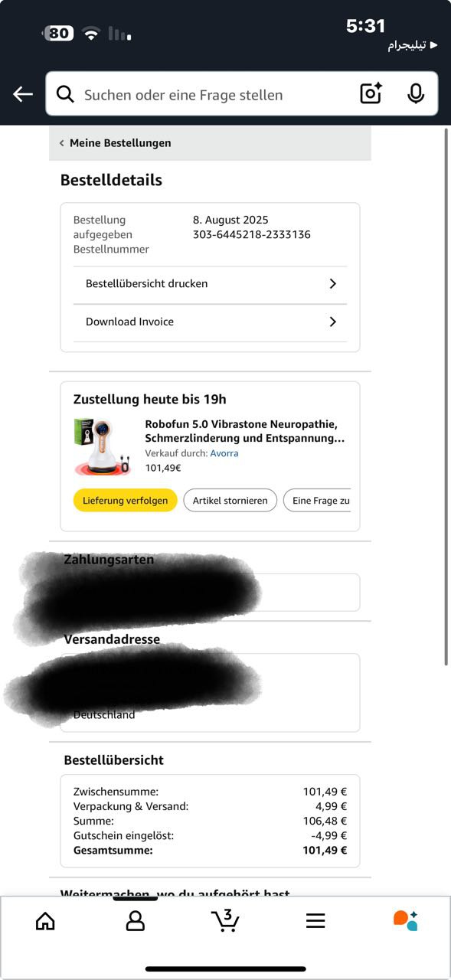
Task: Tap the Eine Frage zu button
Action: (317, 501)
